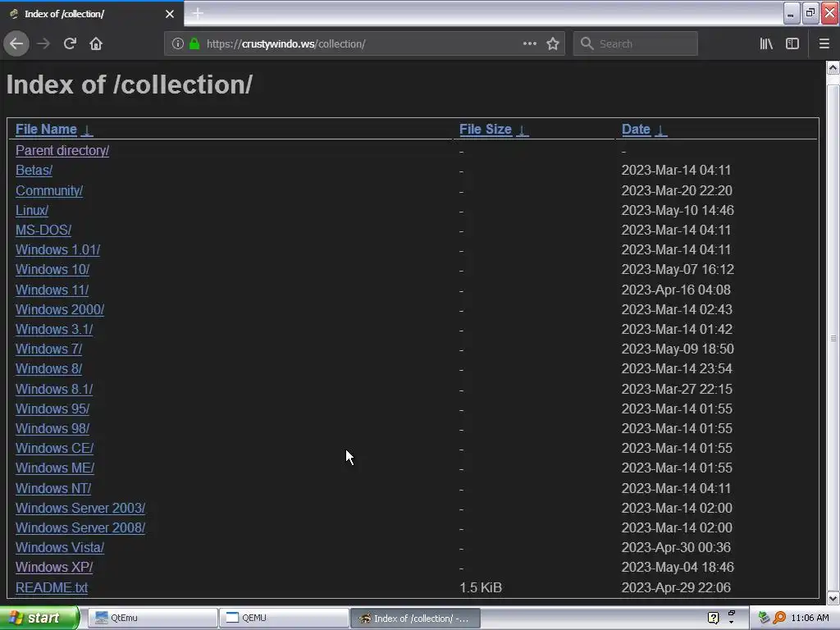Image resolution: width=840 pixels, height=630 pixels.
Task: Click the descending arrow beside File Size
Action: coord(523,130)
